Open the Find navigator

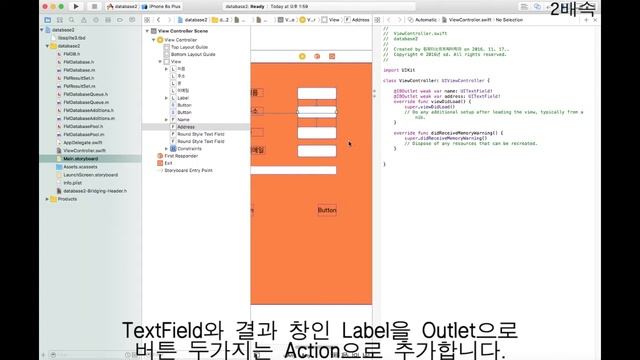[72, 20]
